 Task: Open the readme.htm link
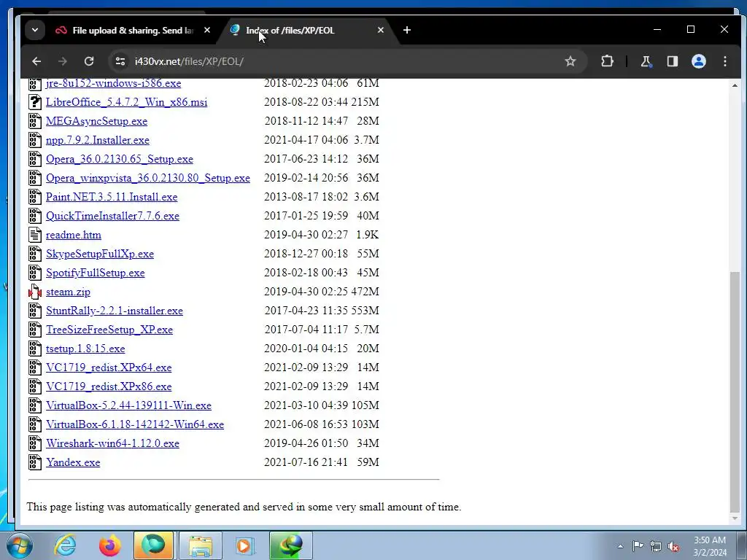74,235
